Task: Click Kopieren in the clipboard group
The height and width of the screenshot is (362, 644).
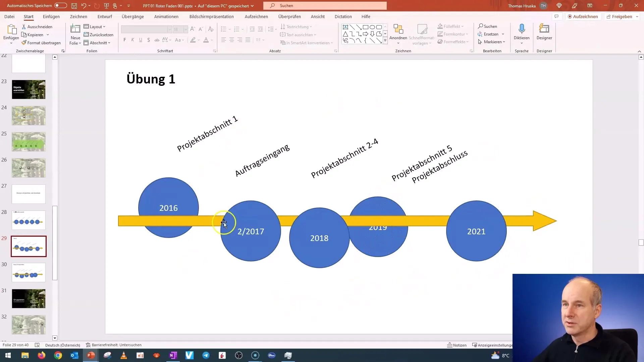Action: tap(33, 35)
